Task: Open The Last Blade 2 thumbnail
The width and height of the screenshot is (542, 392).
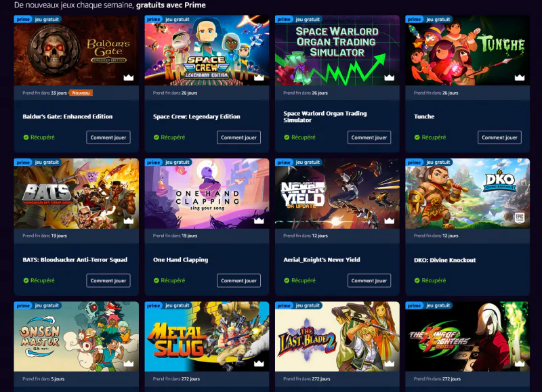Action: [337, 336]
